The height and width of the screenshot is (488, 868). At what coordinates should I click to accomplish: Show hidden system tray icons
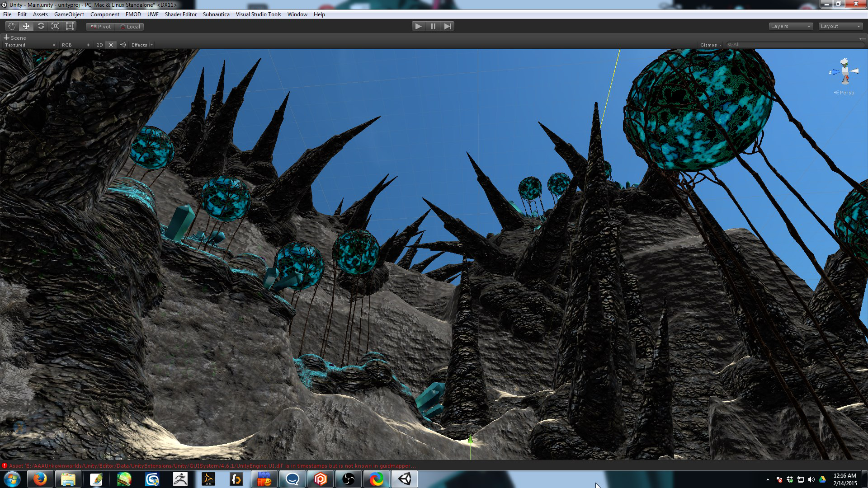pos(768,479)
